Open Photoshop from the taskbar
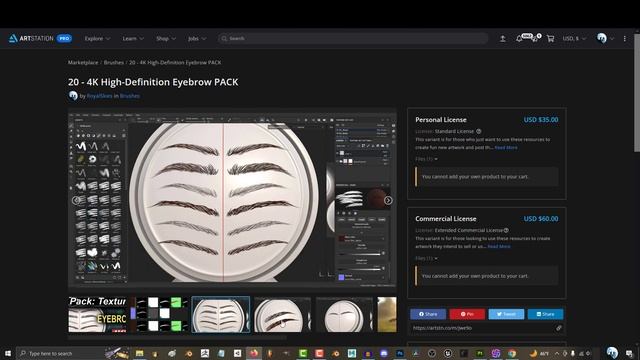 click(x=400, y=353)
